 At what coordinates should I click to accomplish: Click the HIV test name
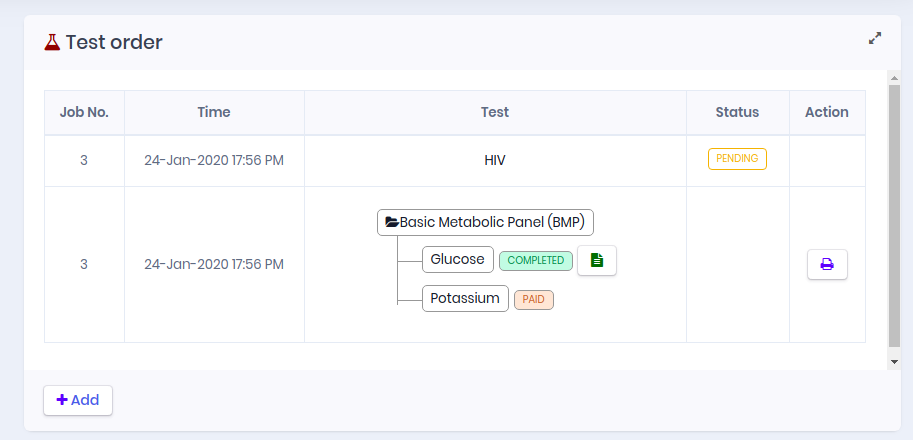point(495,160)
